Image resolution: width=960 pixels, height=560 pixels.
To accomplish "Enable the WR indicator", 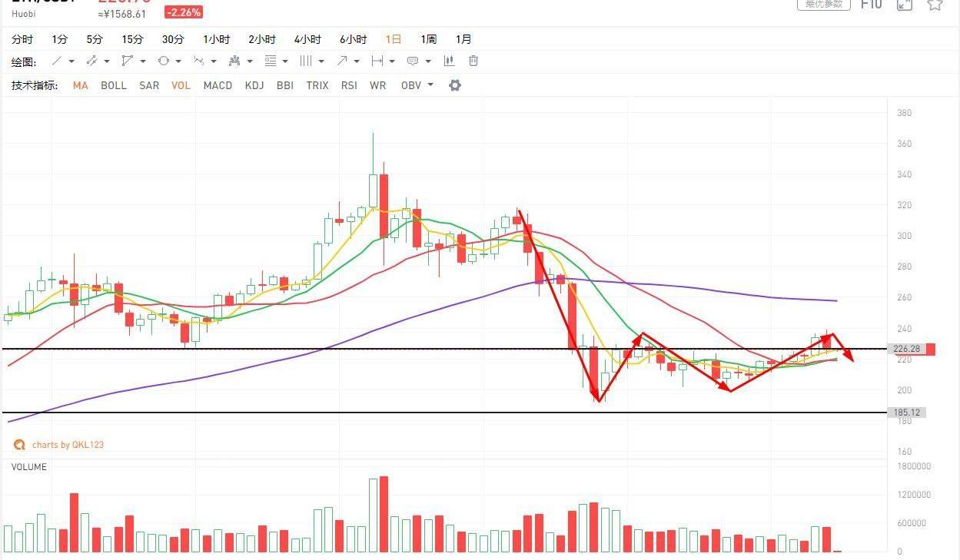I will (377, 85).
